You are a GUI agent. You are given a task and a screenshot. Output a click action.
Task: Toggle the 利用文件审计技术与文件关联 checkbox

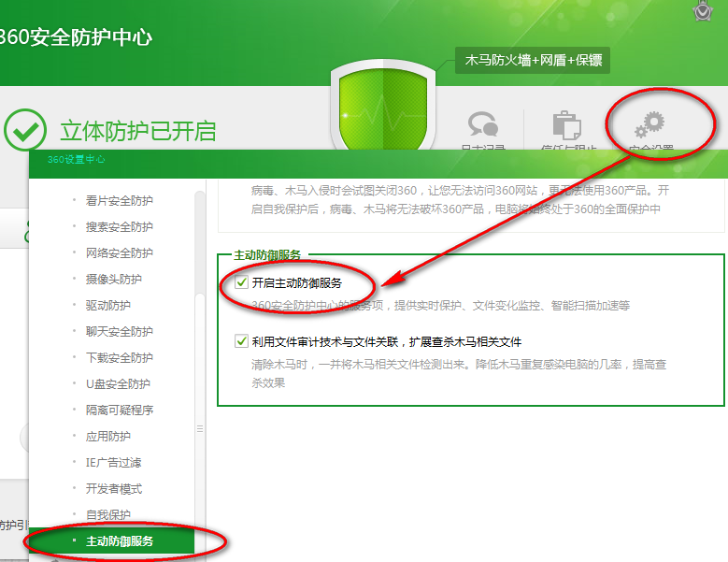point(241,341)
